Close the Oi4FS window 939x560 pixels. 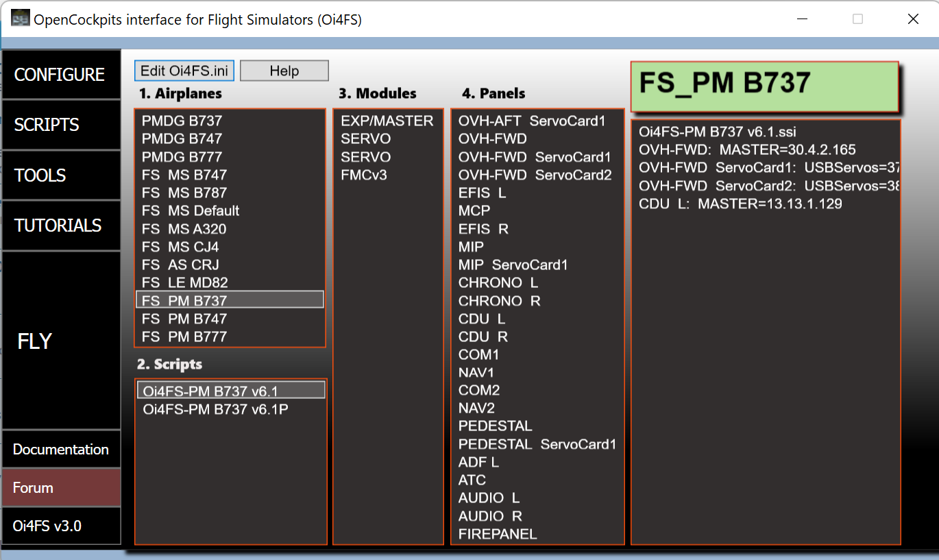coord(913,19)
